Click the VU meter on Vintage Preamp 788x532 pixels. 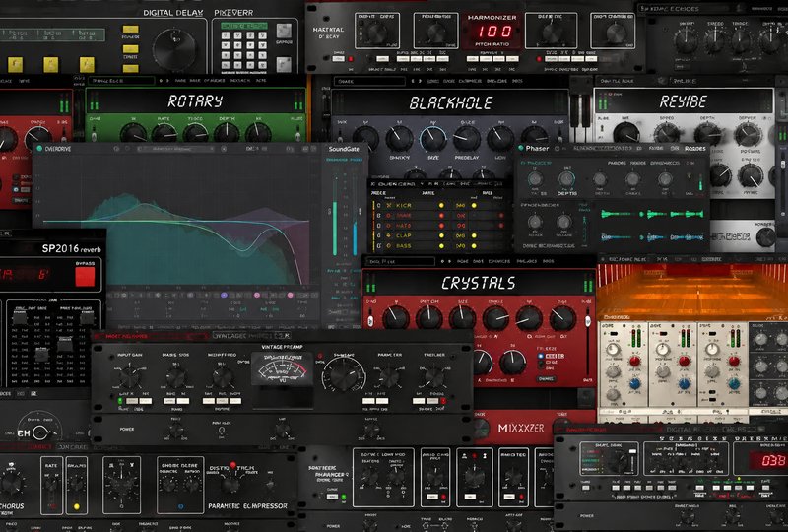[x=282, y=370]
